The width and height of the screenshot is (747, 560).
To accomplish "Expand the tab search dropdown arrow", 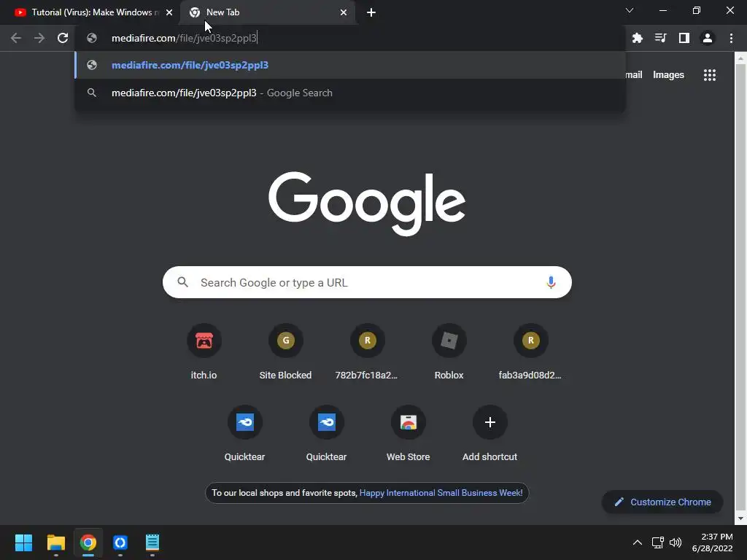I will point(630,10).
